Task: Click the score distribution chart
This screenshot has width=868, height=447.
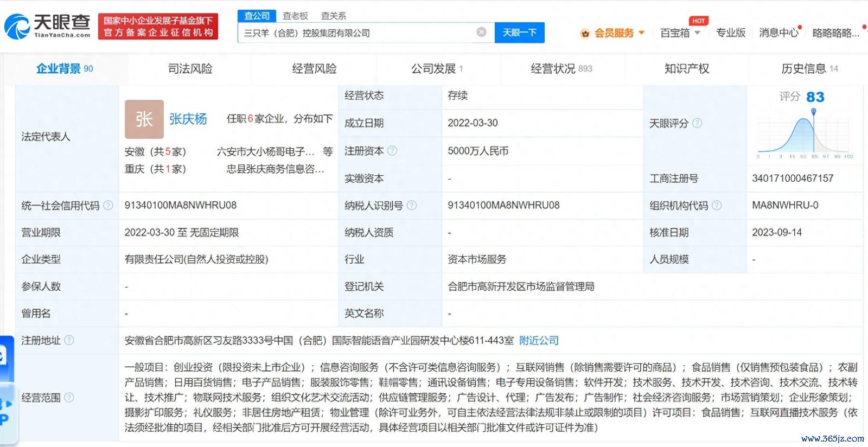Action: coord(805,134)
